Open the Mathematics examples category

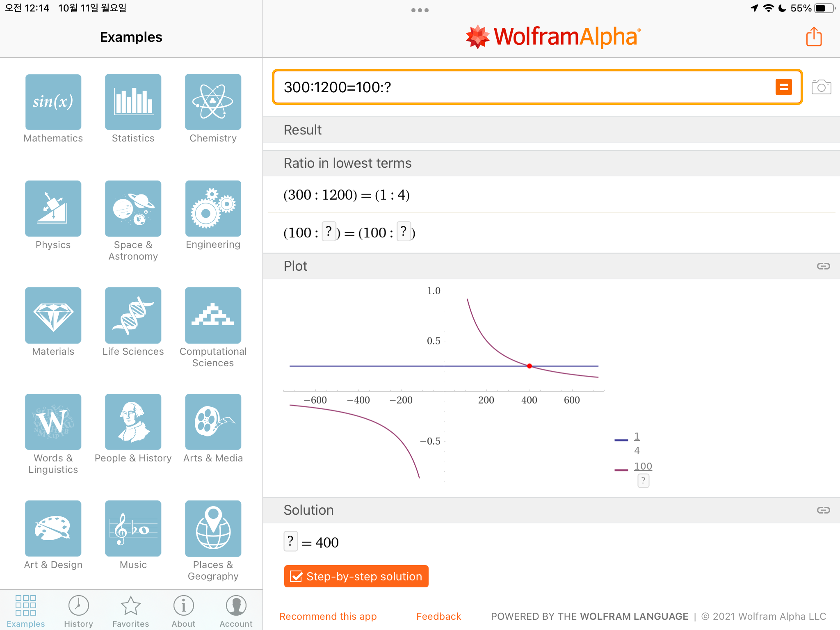pos(53,102)
